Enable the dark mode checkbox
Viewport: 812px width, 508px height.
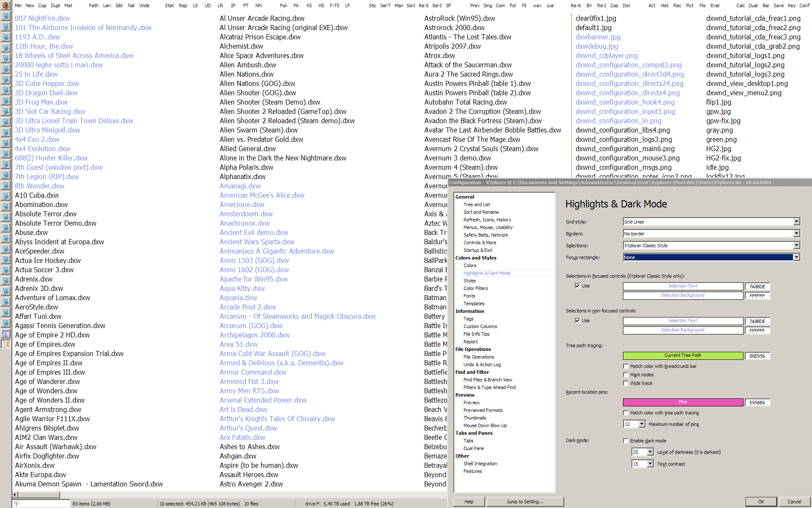(625, 441)
